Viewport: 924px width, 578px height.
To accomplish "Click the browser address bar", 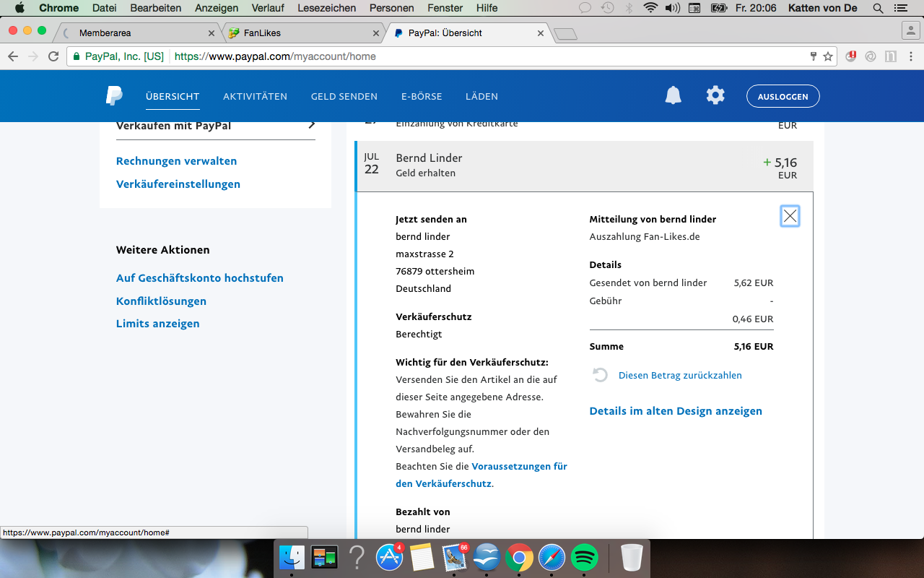I will tap(491, 56).
